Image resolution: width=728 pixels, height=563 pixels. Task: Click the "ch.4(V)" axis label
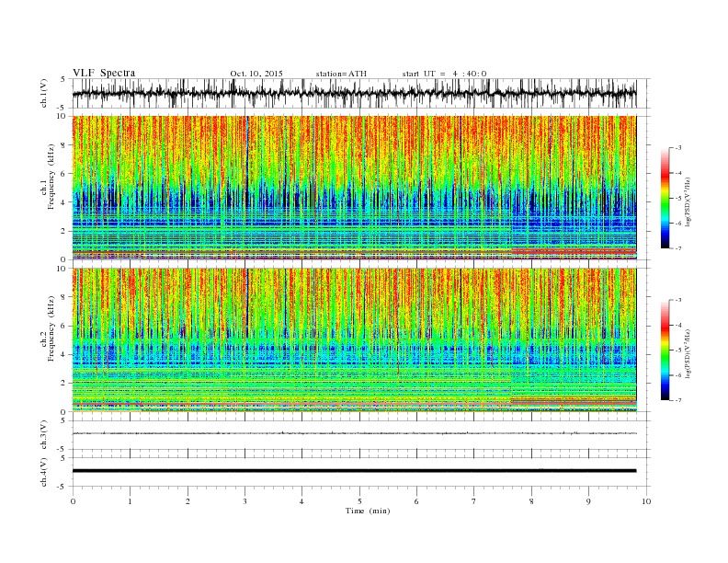click(43, 472)
